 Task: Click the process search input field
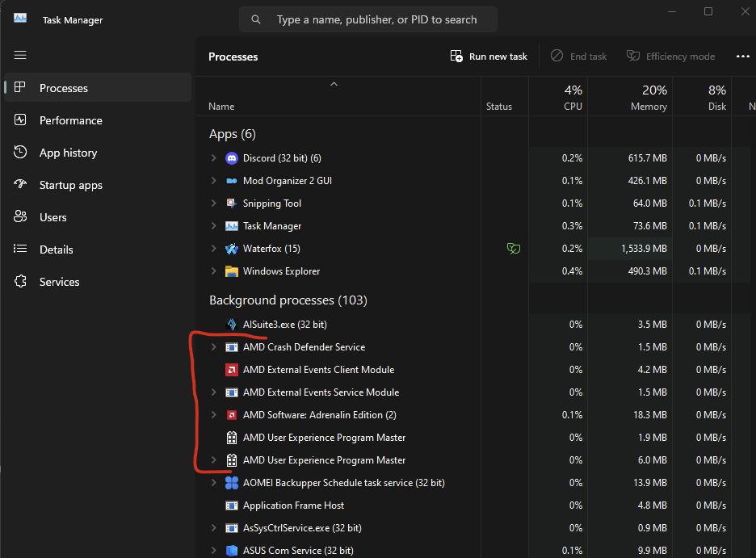[x=376, y=19]
